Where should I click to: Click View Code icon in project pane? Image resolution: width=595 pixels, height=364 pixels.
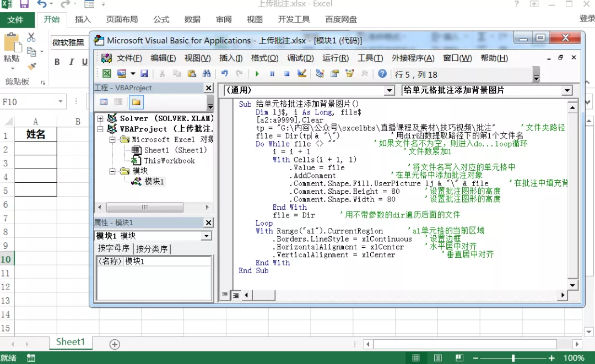(104, 102)
